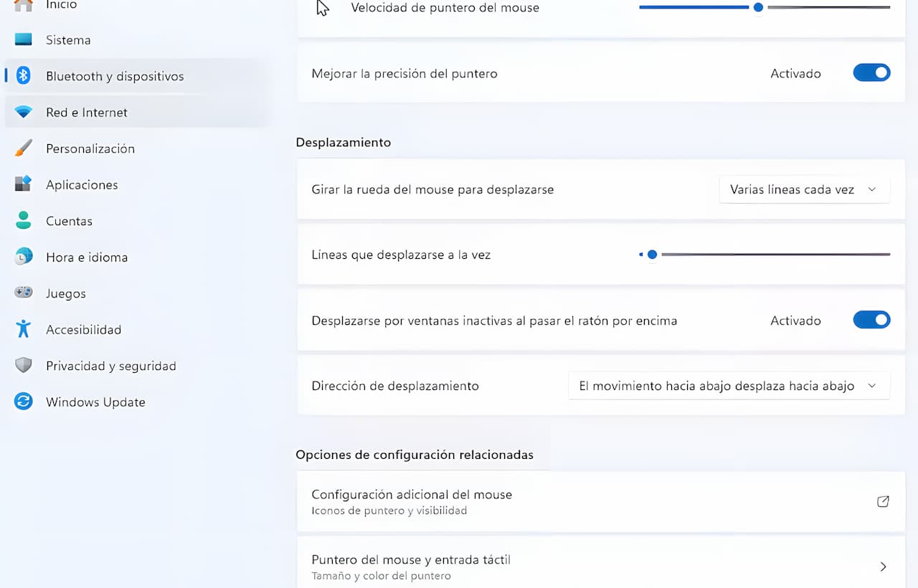918x588 pixels.
Task: Disable Mejorar la precisión del puntero toggle
Action: pyautogui.click(x=871, y=73)
